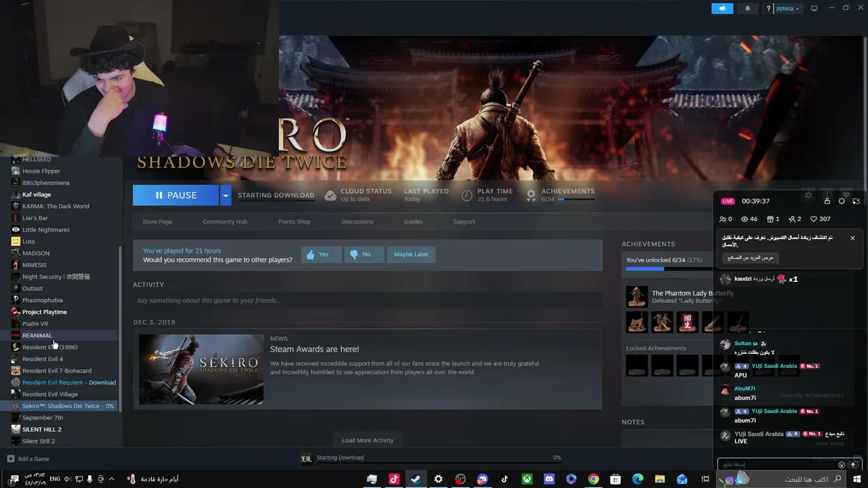
Task: Click the achievements gear icon
Action: (531, 195)
